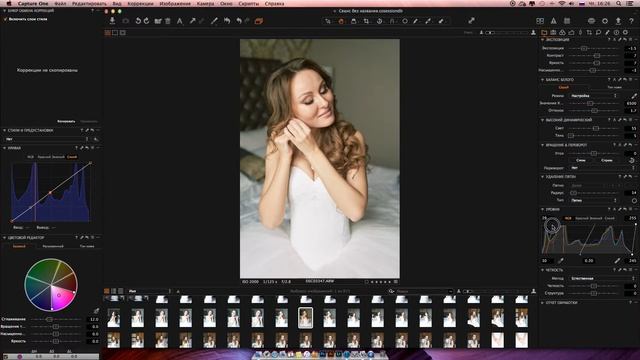640x360 pixels.
Task: Switch to Тон кожи tab in Баланс белого
Action: pyautogui.click(x=614, y=87)
